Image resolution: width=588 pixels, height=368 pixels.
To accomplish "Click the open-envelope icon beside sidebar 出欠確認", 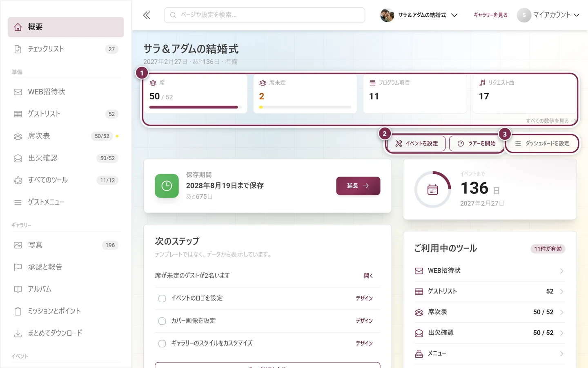I will click(18, 158).
